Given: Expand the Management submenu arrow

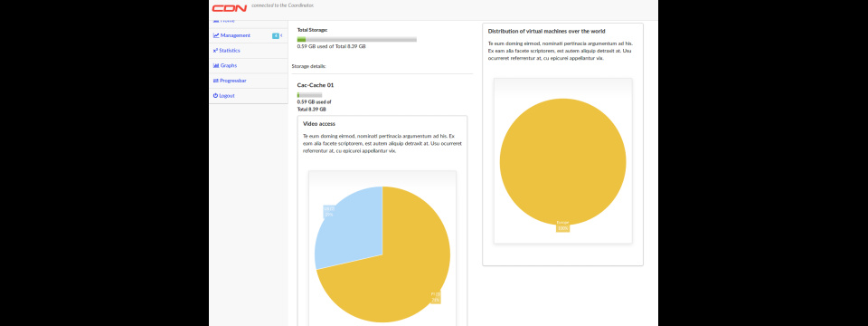Looking at the screenshot, I should tap(282, 35).
